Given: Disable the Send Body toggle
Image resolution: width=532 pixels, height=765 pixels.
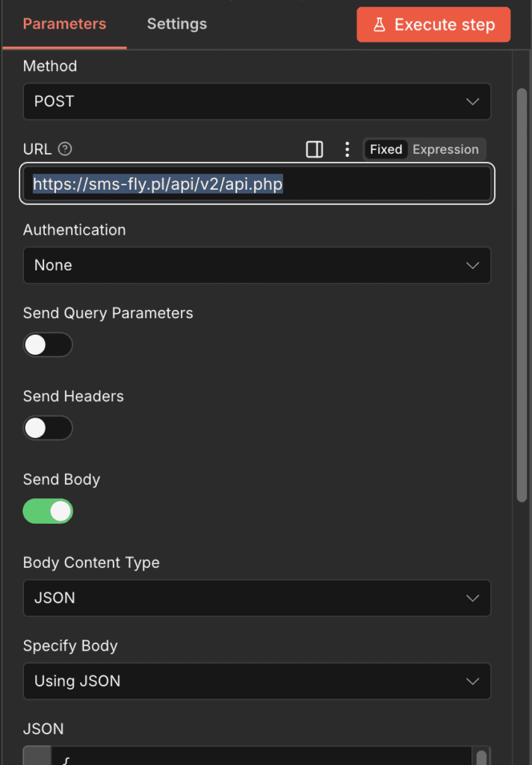Looking at the screenshot, I should click(x=48, y=511).
